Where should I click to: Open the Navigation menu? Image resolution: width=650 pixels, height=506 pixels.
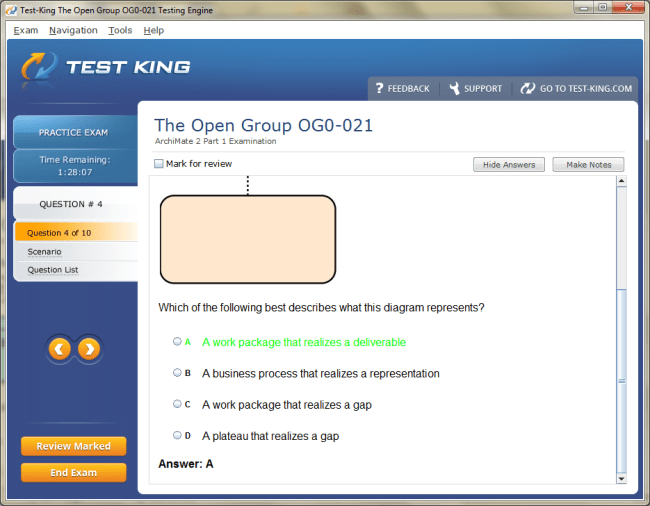pyautogui.click(x=73, y=30)
